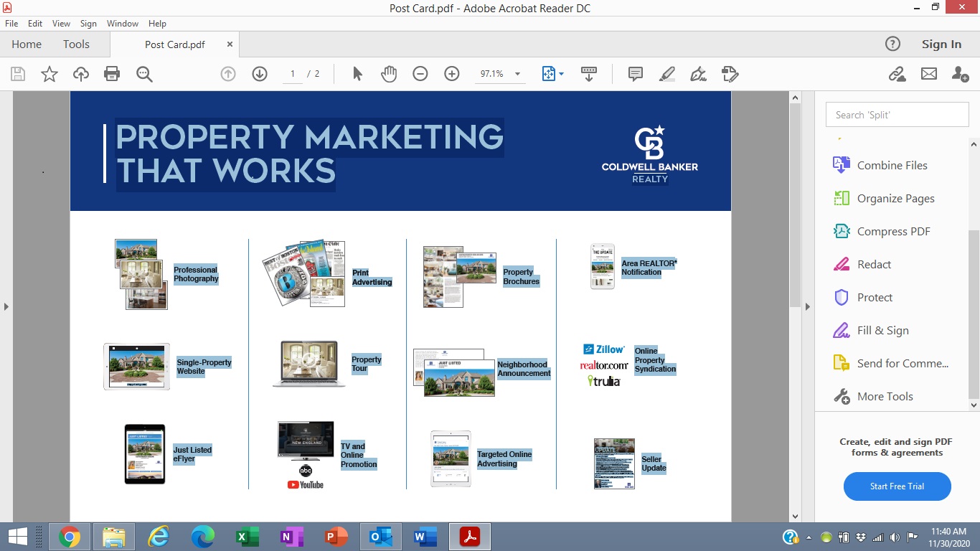This screenshot has width=980, height=551.
Task: Zoom in with the plus icon
Action: pyautogui.click(x=452, y=74)
